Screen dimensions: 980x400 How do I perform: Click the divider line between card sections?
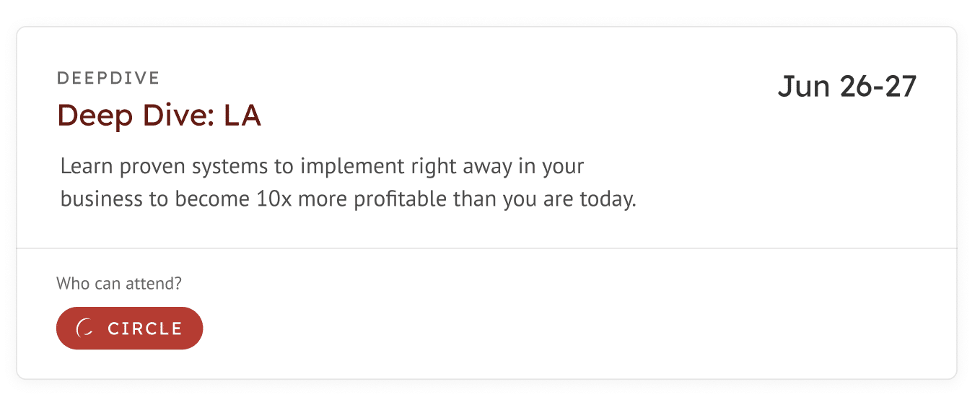click(x=487, y=248)
